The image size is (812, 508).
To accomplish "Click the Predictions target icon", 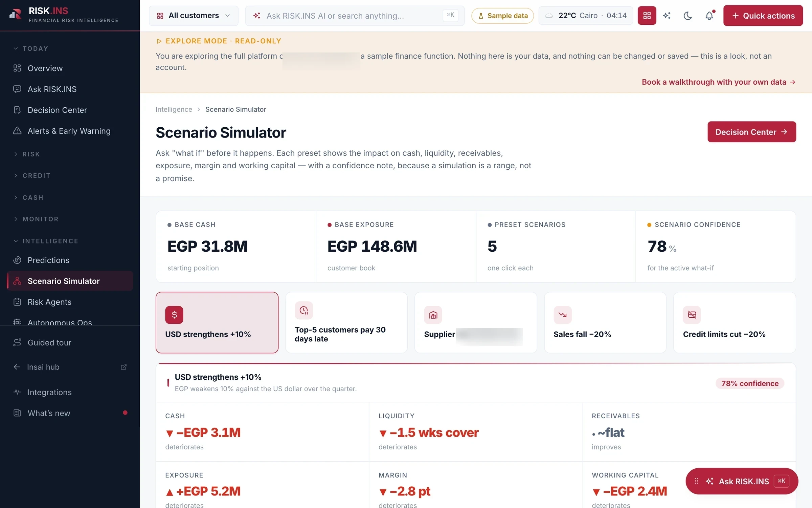I will click(x=17, y=260).
